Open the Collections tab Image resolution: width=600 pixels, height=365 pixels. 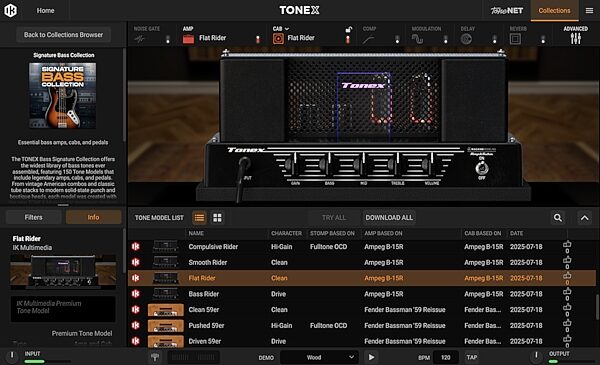point(554,11)
